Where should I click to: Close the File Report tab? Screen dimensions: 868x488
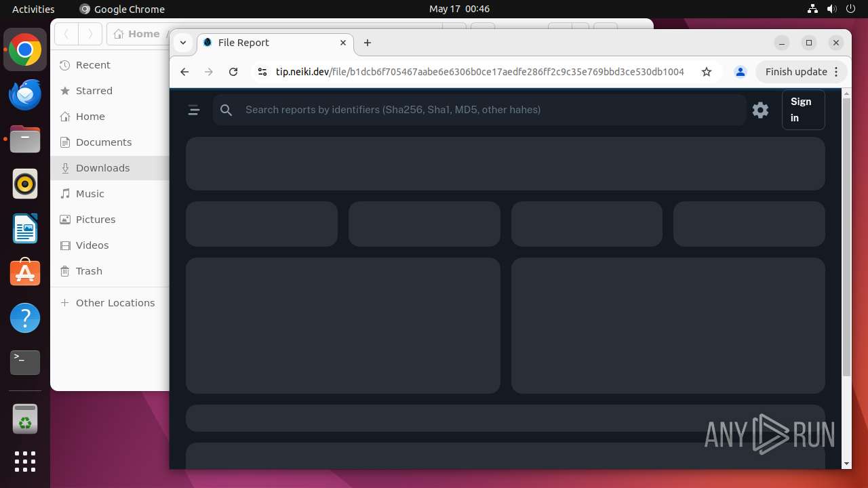pos(343,43)
